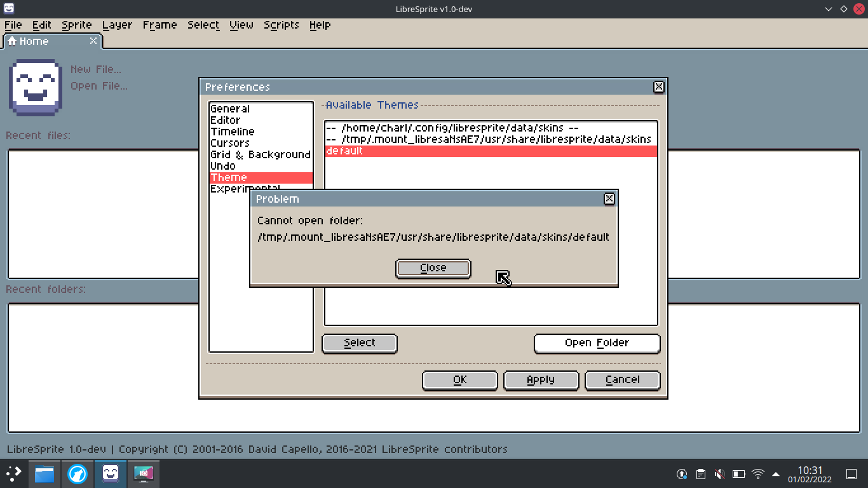Check the battery indicator in system tray
This screenshot has width=868, height=488.
pos(739,473)
